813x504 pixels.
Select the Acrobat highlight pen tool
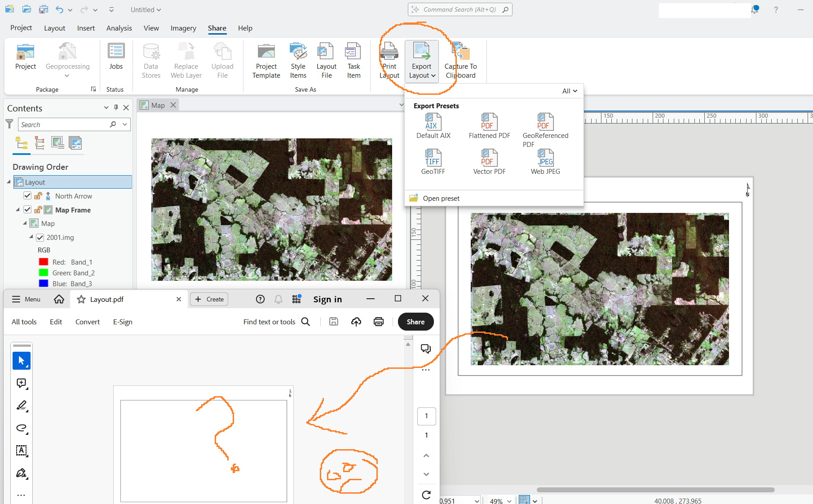tap(22, 406)
